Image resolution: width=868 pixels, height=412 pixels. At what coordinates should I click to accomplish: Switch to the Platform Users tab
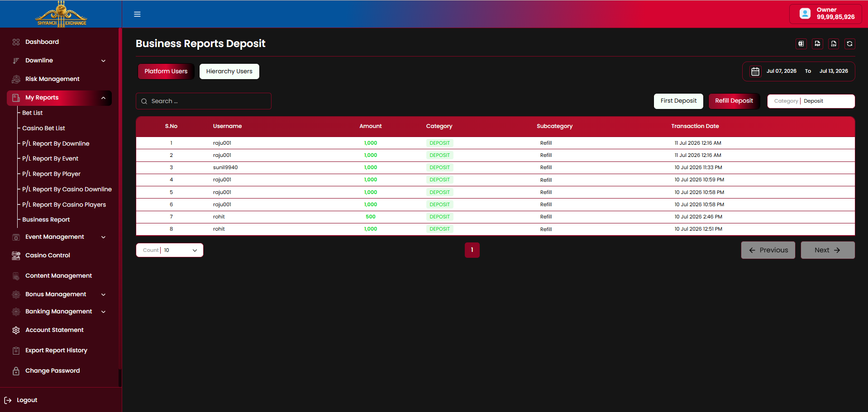point(166,71)
